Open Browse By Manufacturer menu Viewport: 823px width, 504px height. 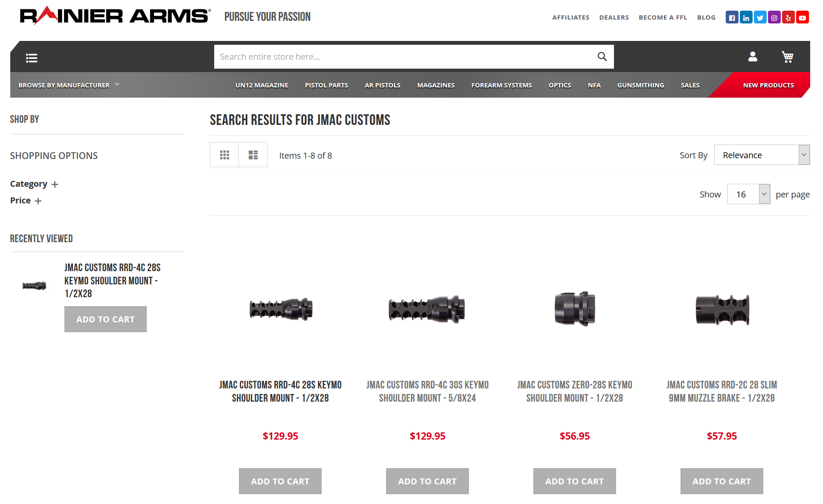69,85
